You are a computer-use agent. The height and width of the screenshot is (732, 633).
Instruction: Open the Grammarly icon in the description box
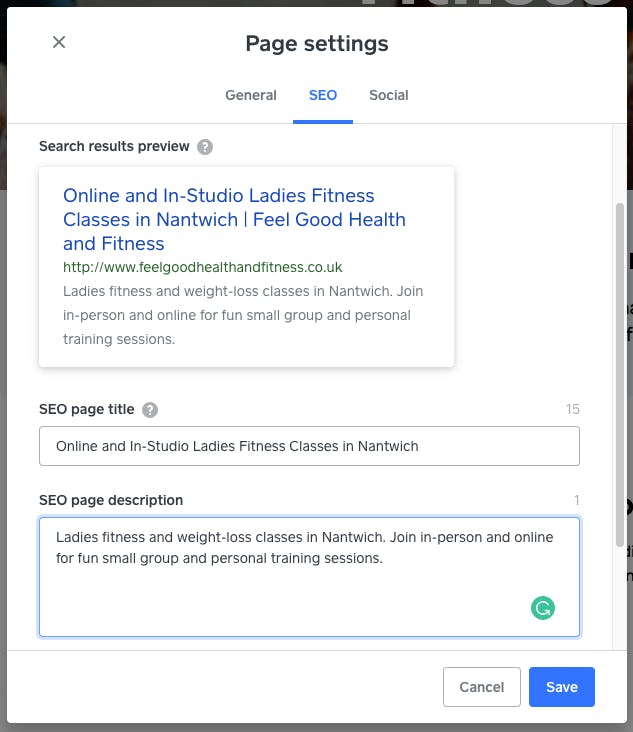pyautogui.click(x=542, y=608)
